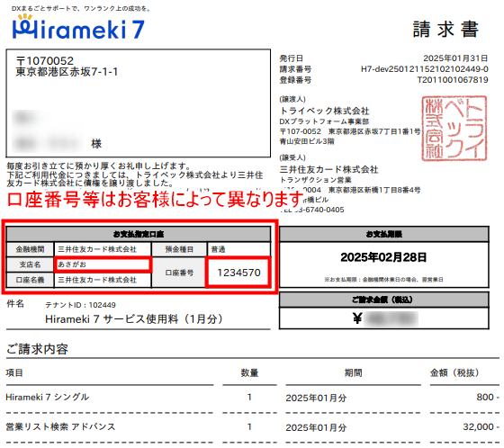Click the 様 honorific in address box
This screenshot has width=504, height=448.
[x=96, y=143]
